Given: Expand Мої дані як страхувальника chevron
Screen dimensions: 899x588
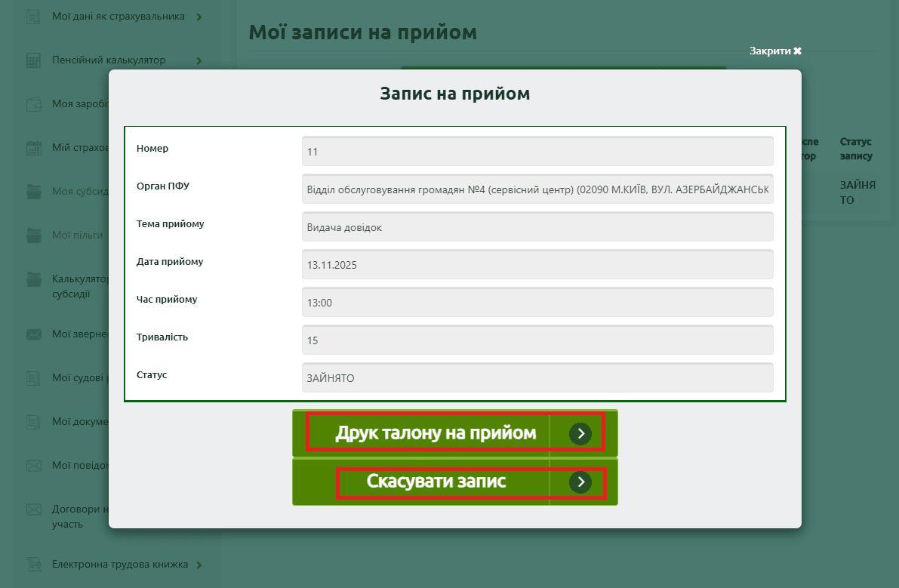Looking at the screenshot, I should click(x=199, y=17).
